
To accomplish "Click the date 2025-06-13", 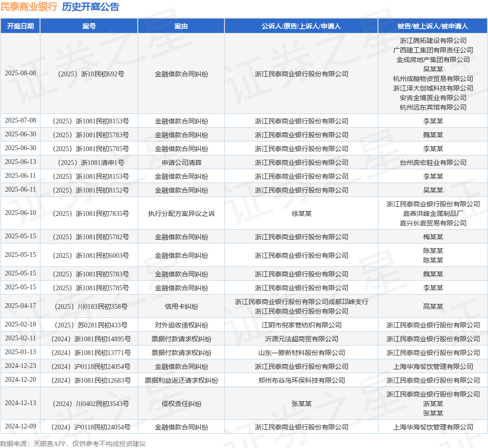I will (x=20, y=162).
